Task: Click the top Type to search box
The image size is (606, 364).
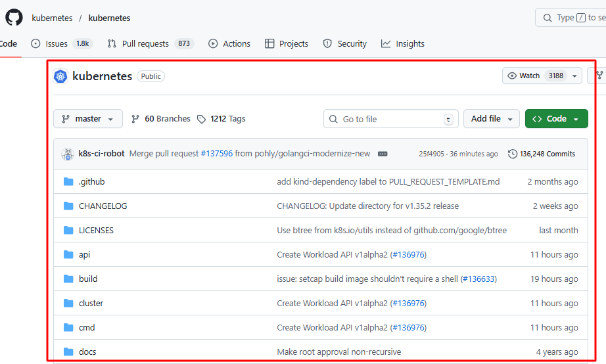Action: point(571,18)
